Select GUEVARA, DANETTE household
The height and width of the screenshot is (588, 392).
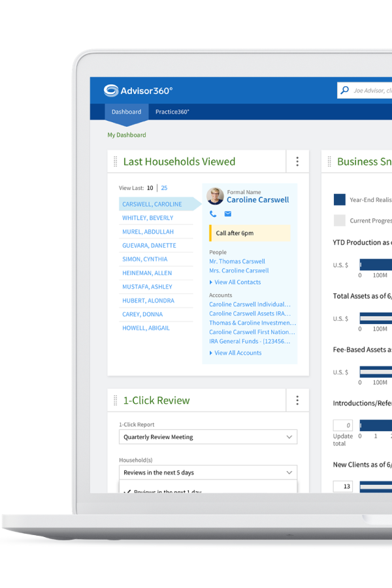156,245
